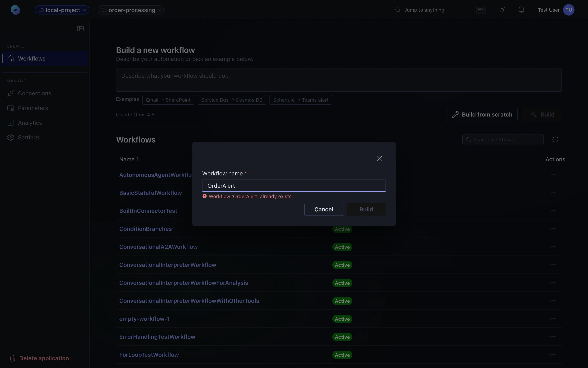The width and height of the screenshot is (588, 368).
Task: Click Cancel in the dialog
Action: click(x=324, y=209)
